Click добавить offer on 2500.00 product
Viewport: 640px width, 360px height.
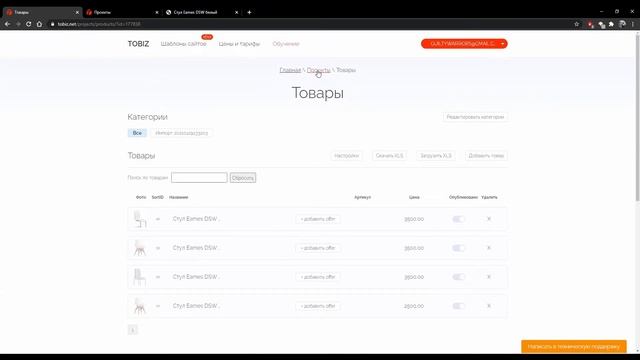coord(318,306)
